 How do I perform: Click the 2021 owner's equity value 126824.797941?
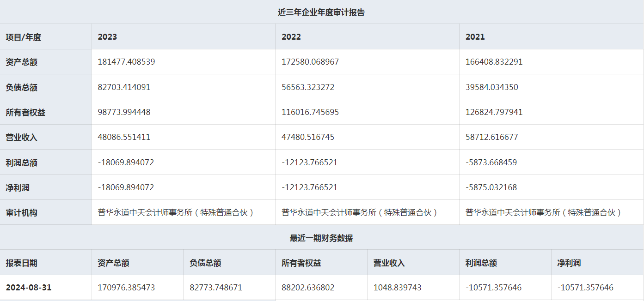tap(494, 112)
